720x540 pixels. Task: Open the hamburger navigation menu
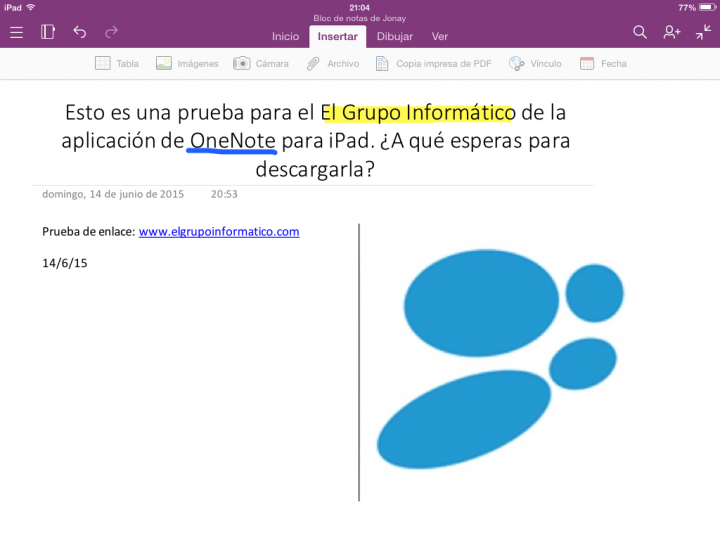(17, 32)
